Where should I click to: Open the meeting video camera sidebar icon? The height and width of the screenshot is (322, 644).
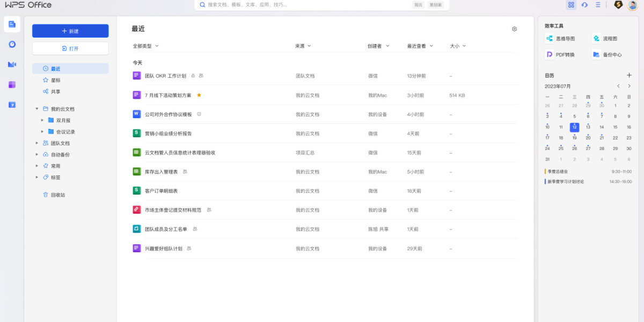pyautogui.click(x=12, y=64)
